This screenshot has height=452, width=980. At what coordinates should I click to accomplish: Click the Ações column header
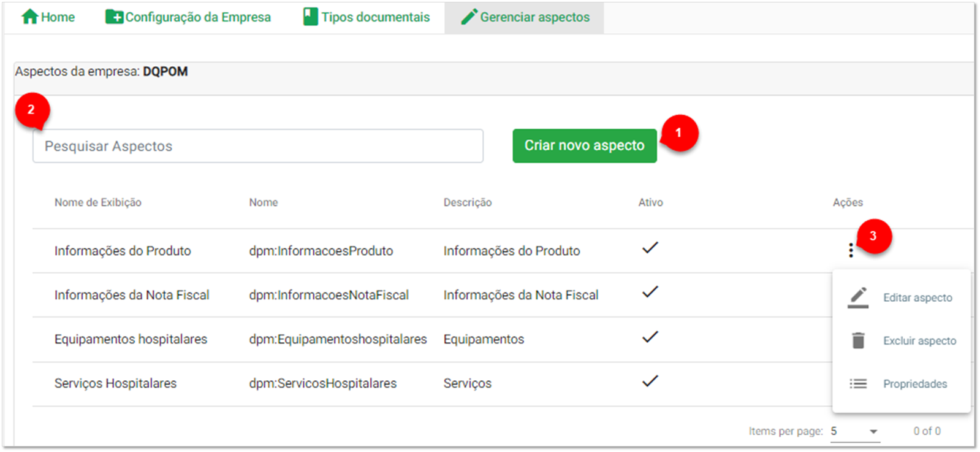coord(848,202)
